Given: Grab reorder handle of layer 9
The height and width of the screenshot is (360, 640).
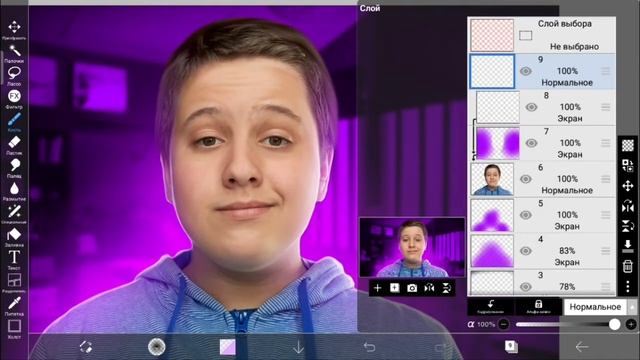Looking at the screenshot, I should (606, 71).
